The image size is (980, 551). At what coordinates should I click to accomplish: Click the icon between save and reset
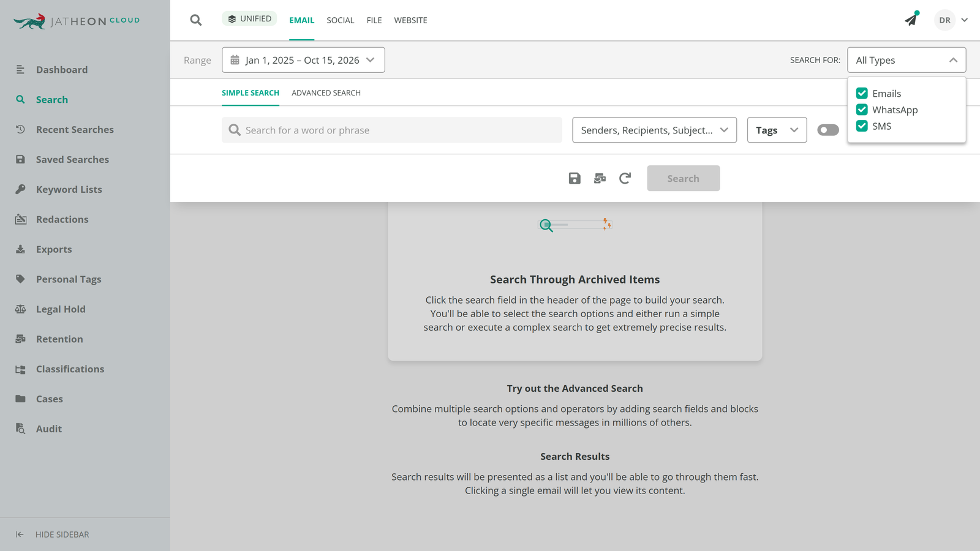tap(600, 178)
